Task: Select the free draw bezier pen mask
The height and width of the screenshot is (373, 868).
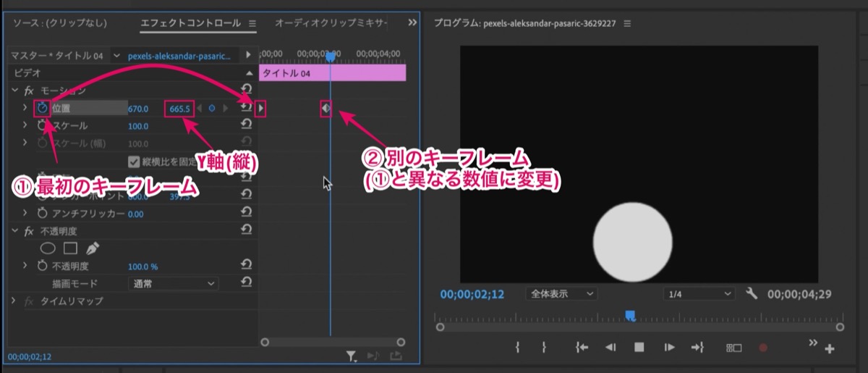Action: pyautogui.click(x=93, y=248)
